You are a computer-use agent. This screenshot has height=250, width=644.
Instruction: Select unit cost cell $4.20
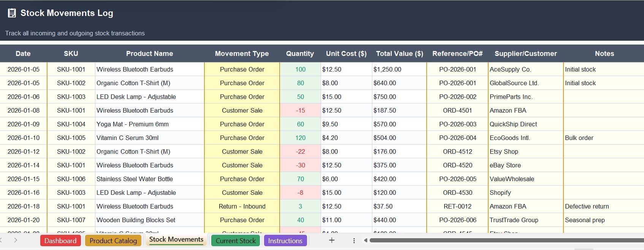pos(347,138)
